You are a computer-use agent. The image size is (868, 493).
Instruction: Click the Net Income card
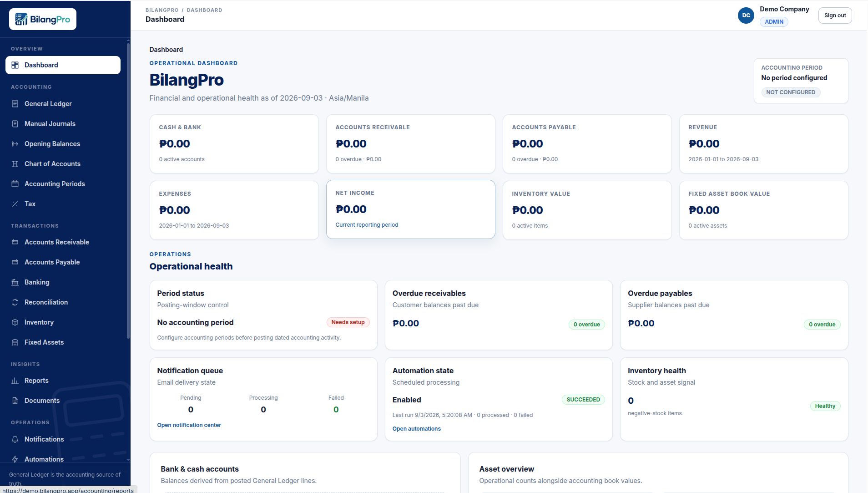(410, 209)
